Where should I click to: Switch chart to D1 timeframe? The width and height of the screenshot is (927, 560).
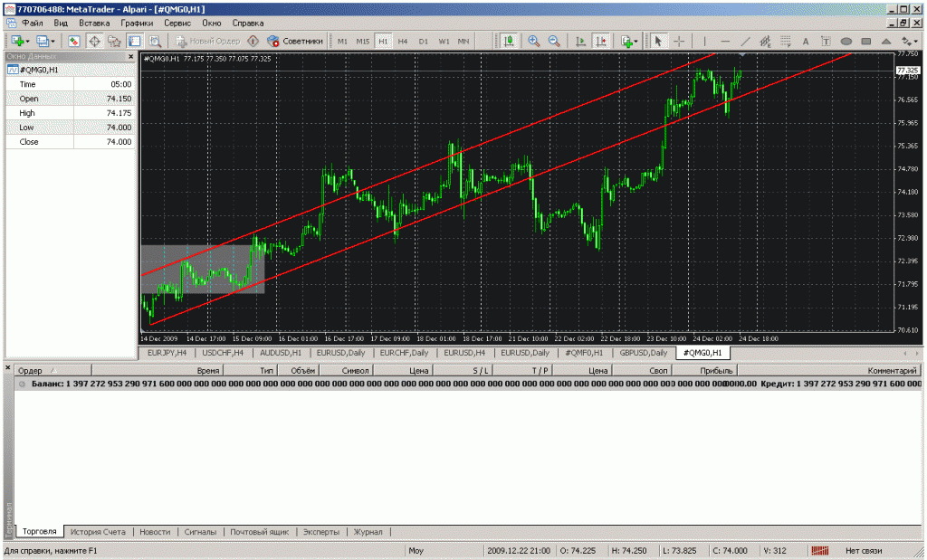pos(424,42)
